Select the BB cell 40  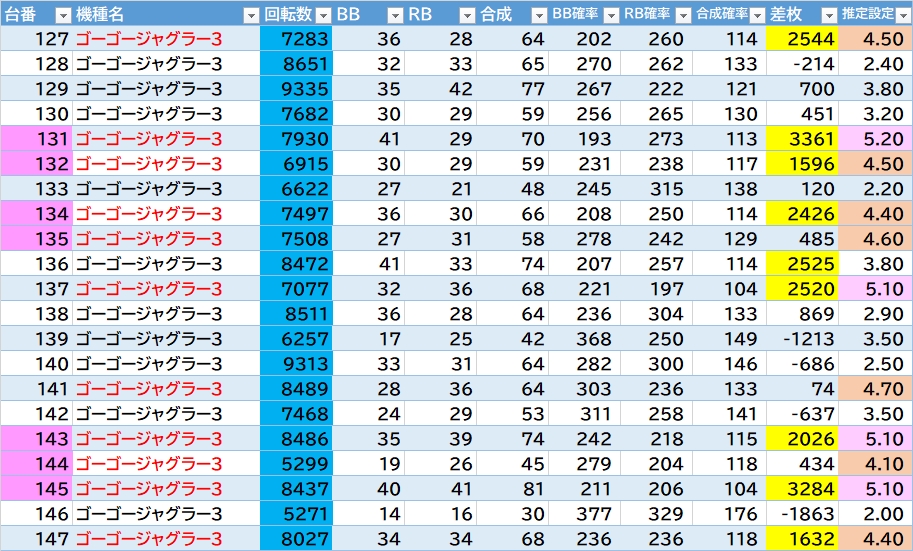coord(369,489)
